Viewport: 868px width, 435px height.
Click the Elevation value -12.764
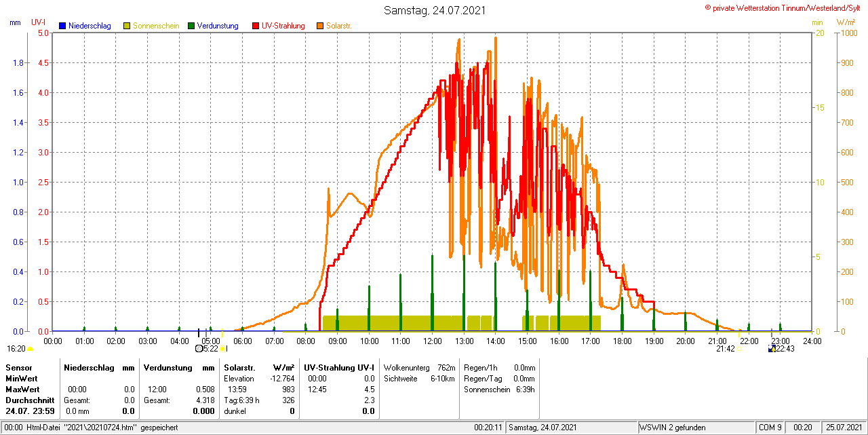[281, 378]
